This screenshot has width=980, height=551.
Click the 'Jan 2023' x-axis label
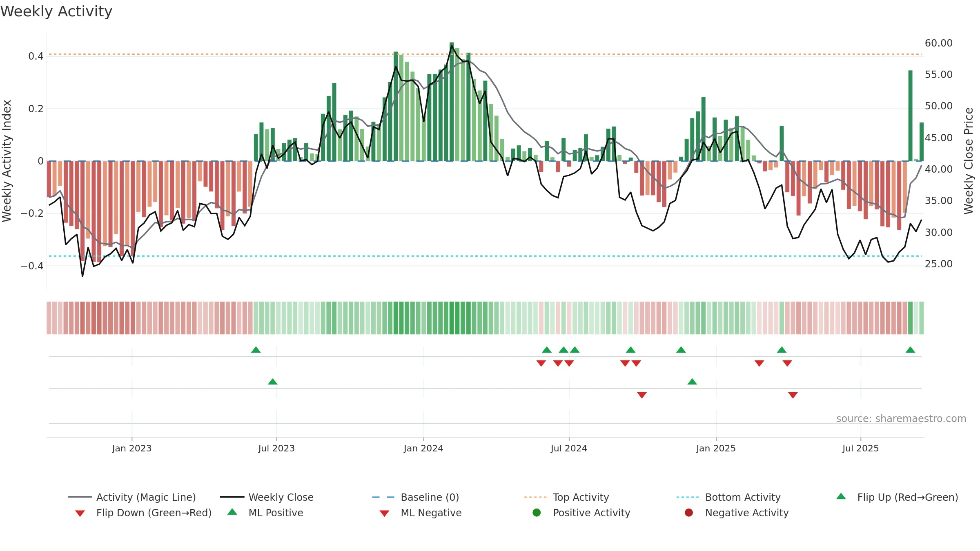132,448
